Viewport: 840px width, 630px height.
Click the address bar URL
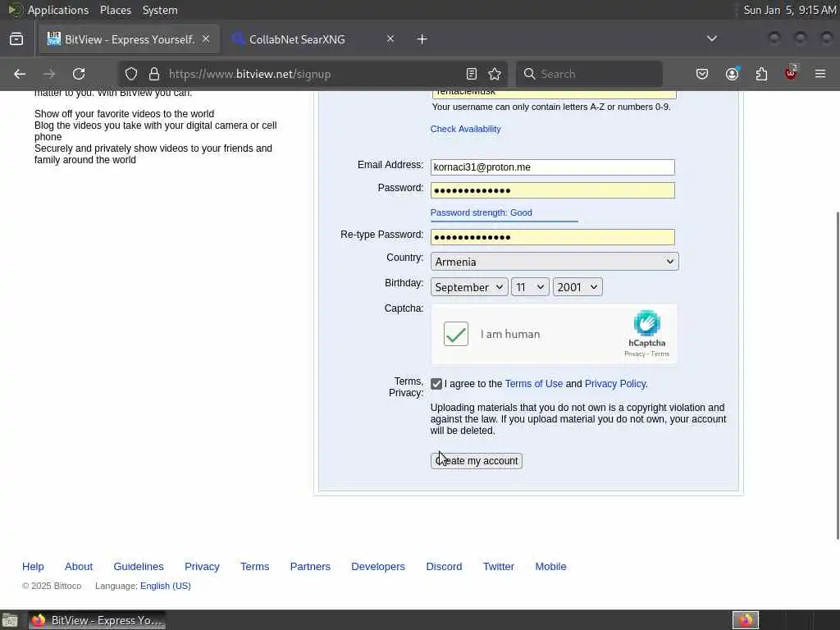point(249,74)
